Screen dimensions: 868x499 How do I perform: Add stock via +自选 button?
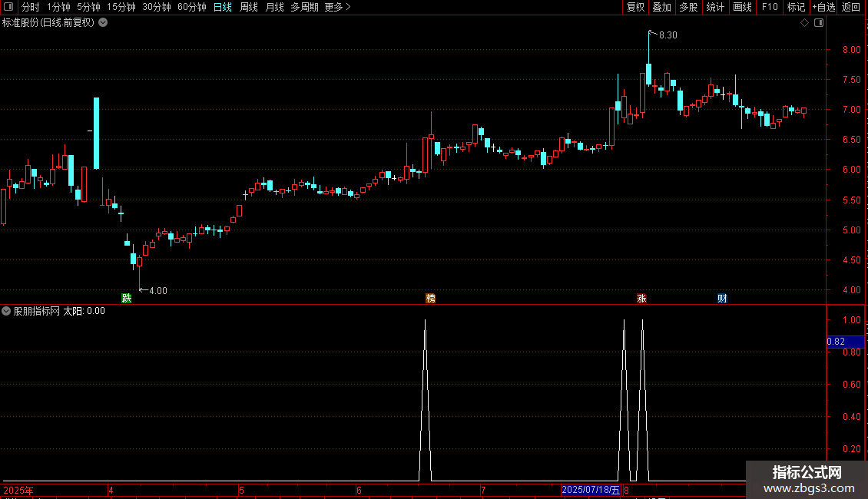pyautogui.click(x=823, y=7)
